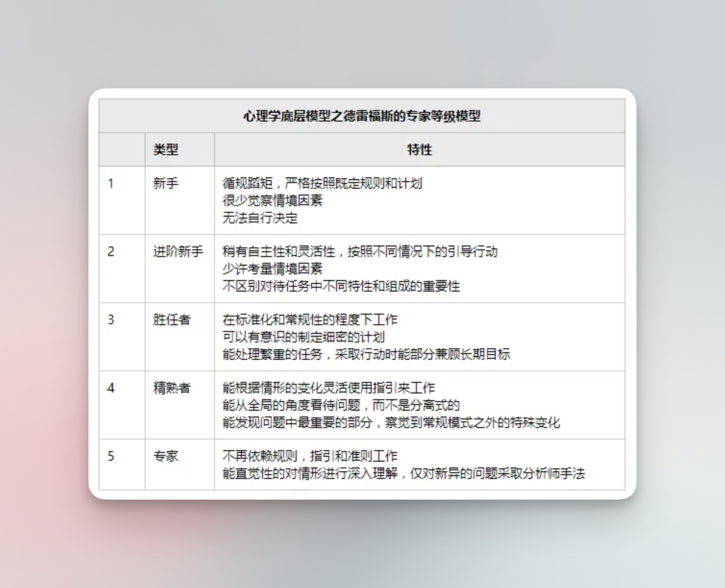The image size is (725, 588).
Task: Click the 类型 column header
Action: point(166,149)
